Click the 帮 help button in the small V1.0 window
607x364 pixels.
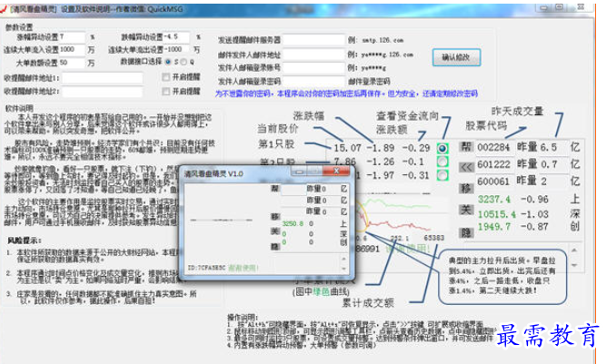click(275, 189)
